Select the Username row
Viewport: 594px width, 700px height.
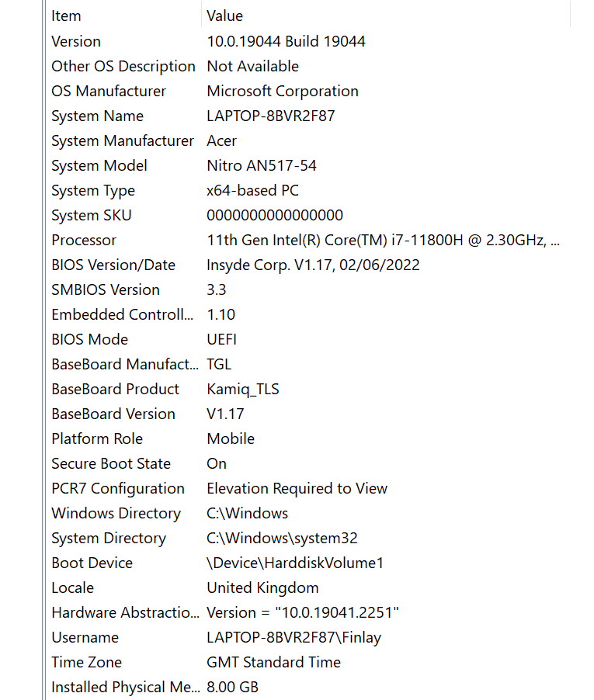point(308,637)
